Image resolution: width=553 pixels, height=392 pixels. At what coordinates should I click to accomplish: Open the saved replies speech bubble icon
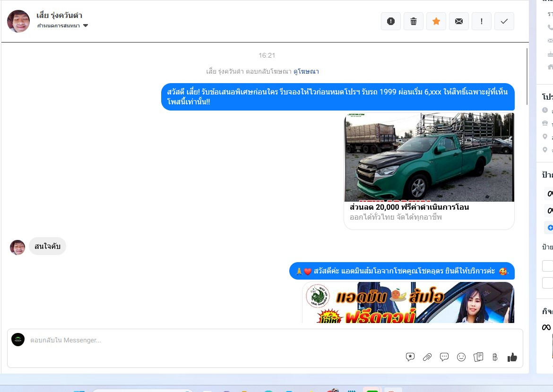(x=444, y=357)
